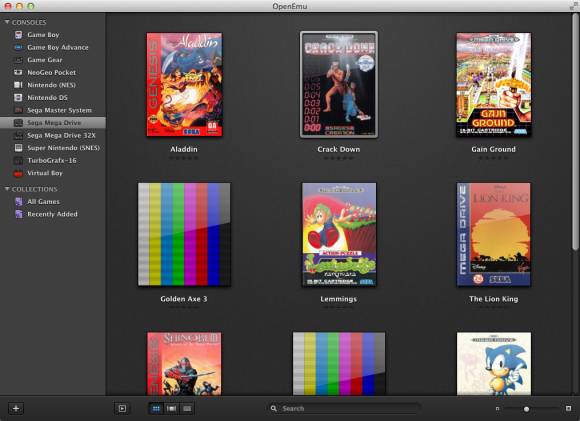
Task: Collapse the Collections section
Action: pyautogui.click(x=7, y=189)
